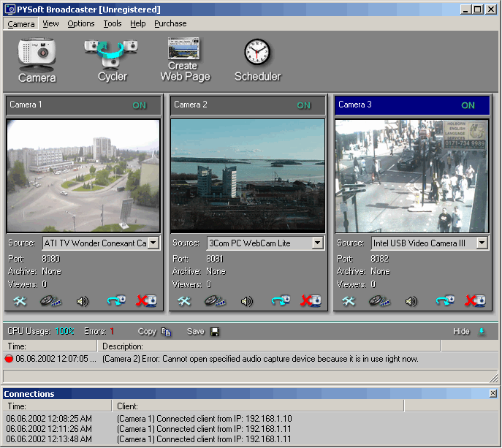
Task: Click the Camera 2 film archive icon
Action: 216,300
